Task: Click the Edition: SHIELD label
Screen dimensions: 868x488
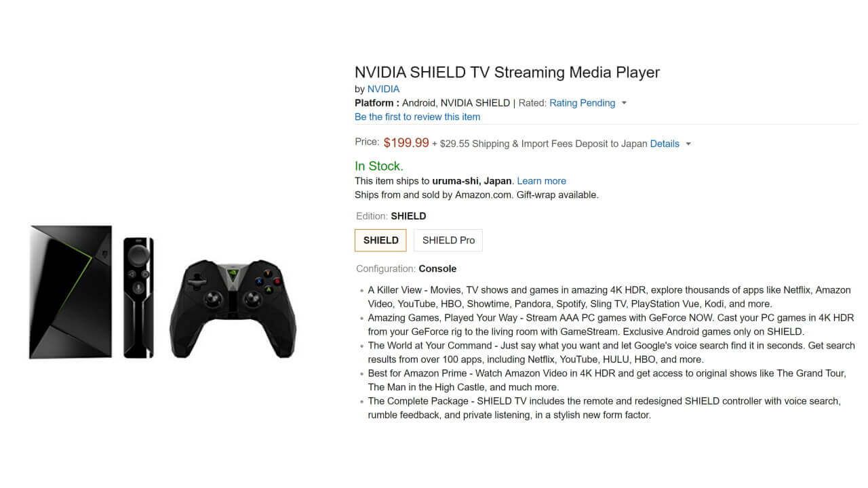Action: 390,216
